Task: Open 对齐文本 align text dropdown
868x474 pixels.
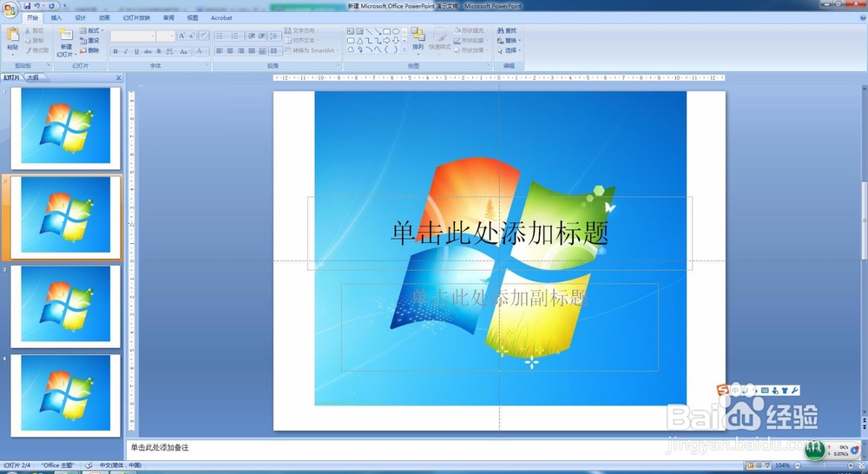Action: [301, 41]
